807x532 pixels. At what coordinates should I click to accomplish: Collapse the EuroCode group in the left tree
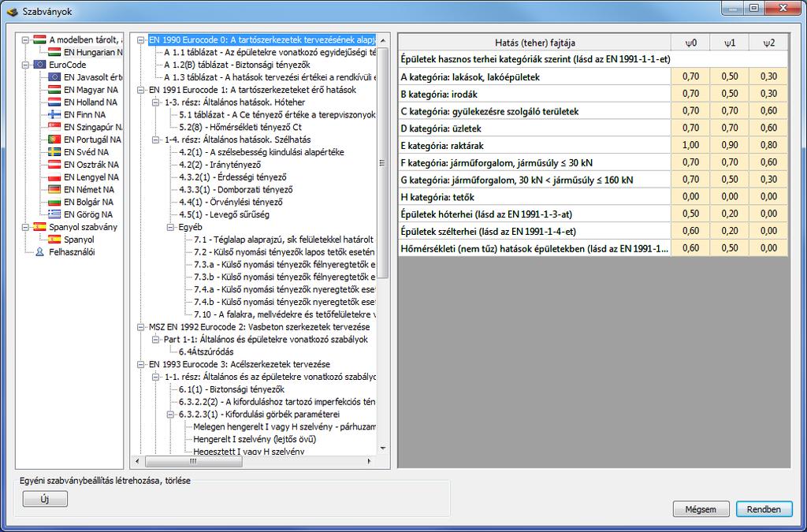tap(24, 65)
